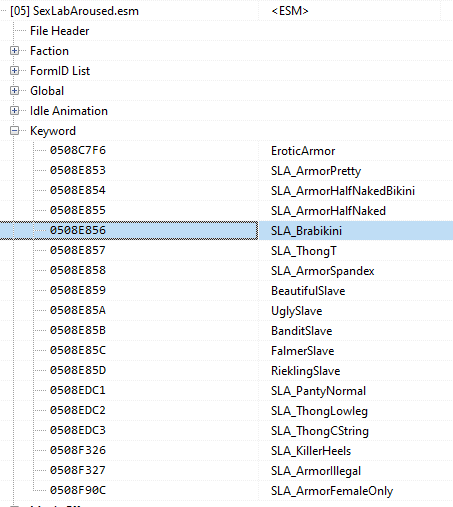Select record 0508E85D
453x507 pixels.
[x=78, y=370]
